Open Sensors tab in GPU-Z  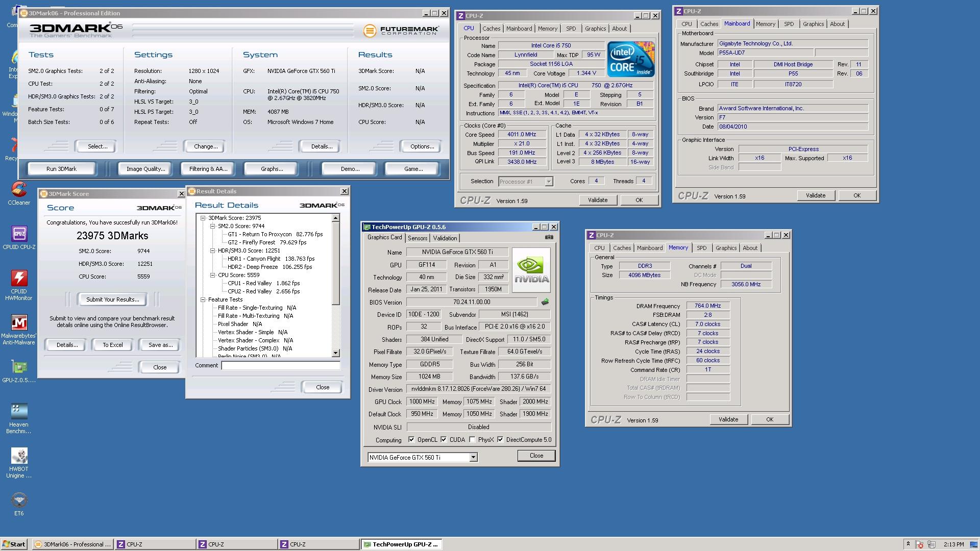(418, 238)
